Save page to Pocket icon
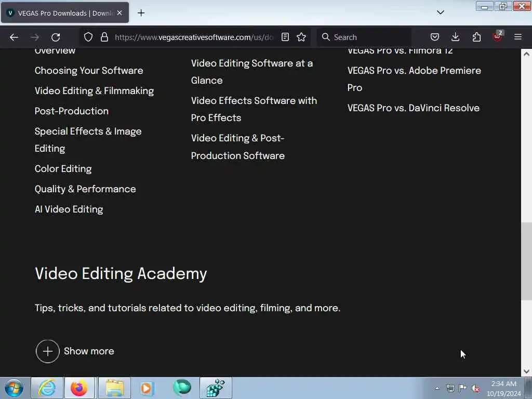The image size is (532, 399). click(x=435, y=37)
